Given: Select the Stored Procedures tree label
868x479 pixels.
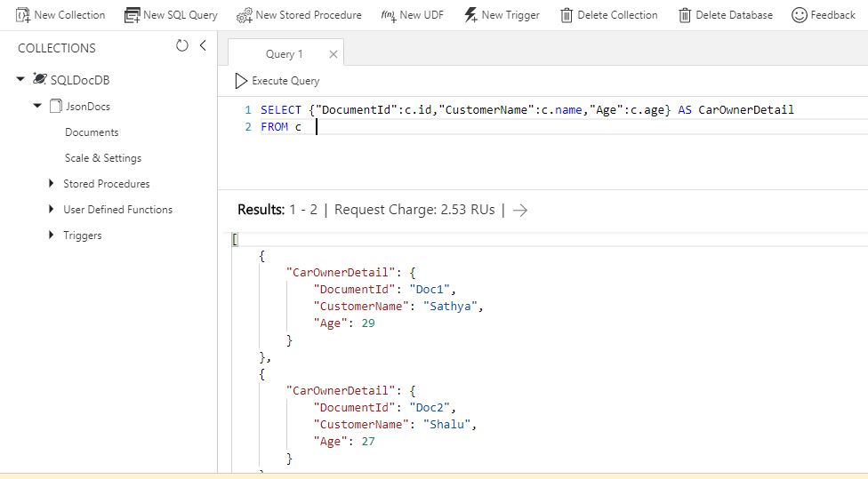Looking at the screenshot, I should (x=107, y=184).
